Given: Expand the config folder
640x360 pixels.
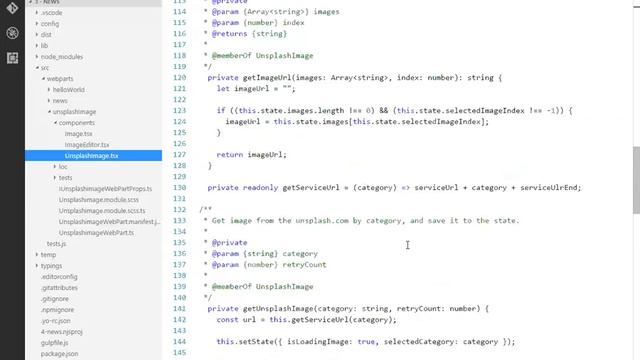Looking at the screenshot, I should pos(50,24).
